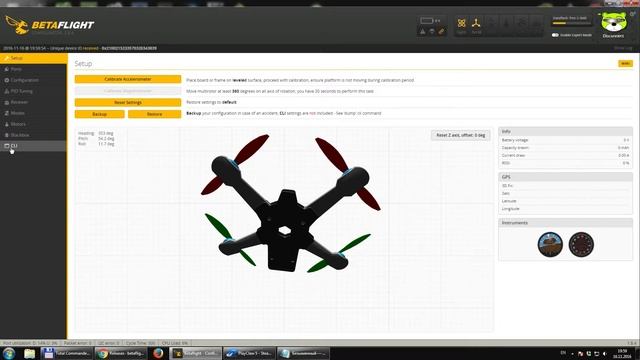Open the Modes tab
Image resolution: width=640 pixels, height=360 pixels.
pyautogui.click(x=33, y=113)
